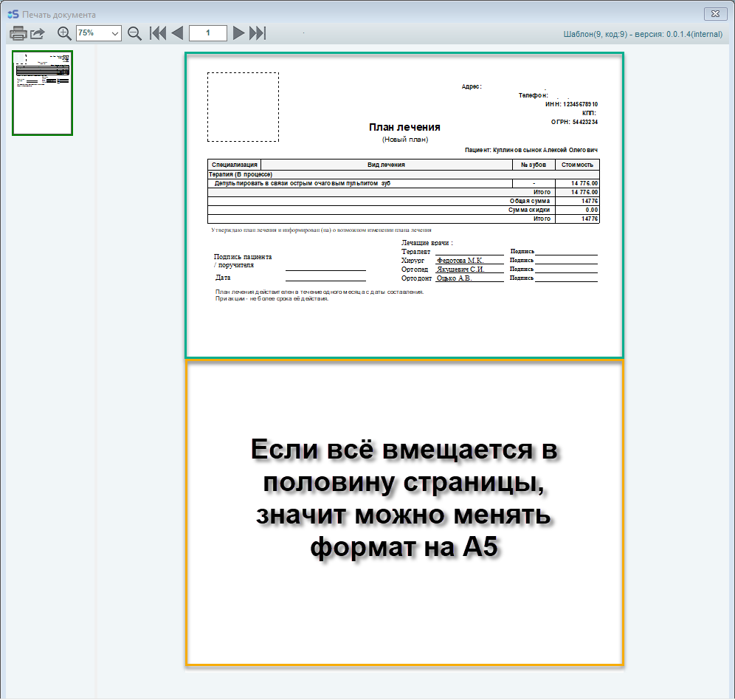Select the page 1 thumbnail
Image resolution: width=735 pixels, height=700 pixels.
point(42,93)
